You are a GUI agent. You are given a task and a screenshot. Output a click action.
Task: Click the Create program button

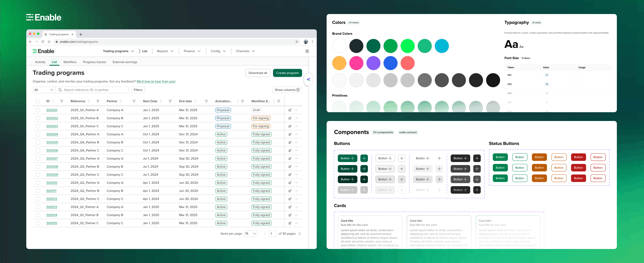287,73
